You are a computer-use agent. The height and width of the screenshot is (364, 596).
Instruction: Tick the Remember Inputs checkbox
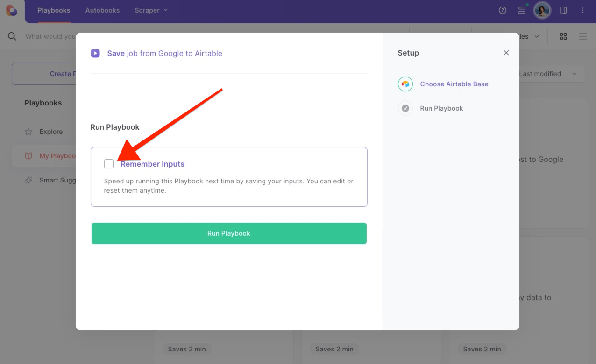(109, 164)
